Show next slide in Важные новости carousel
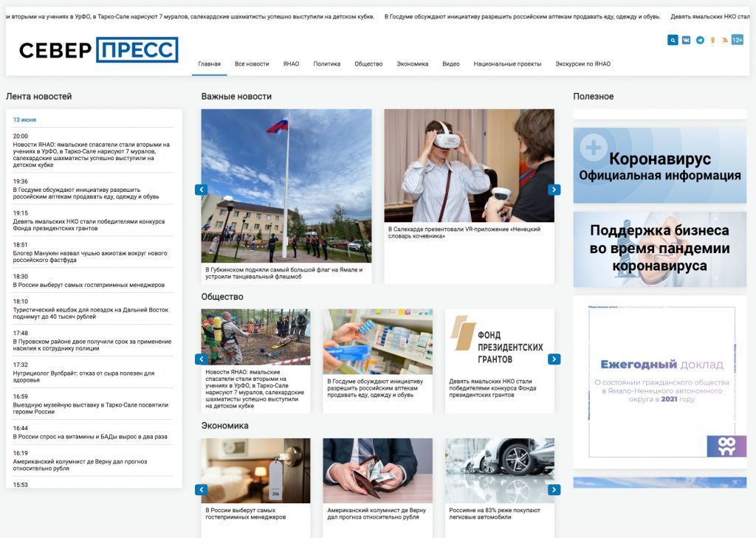The image size is (756, 538). (554, 190)
